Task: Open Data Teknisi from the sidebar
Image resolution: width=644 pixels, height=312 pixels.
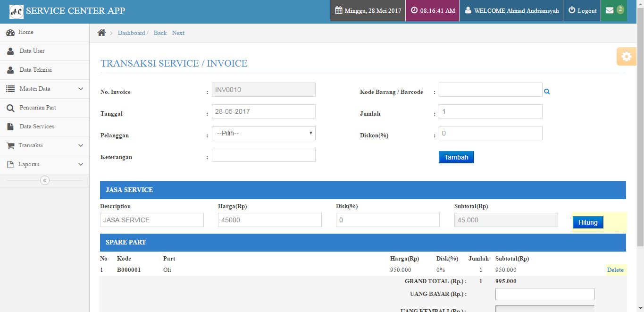Action: (35, 70)
